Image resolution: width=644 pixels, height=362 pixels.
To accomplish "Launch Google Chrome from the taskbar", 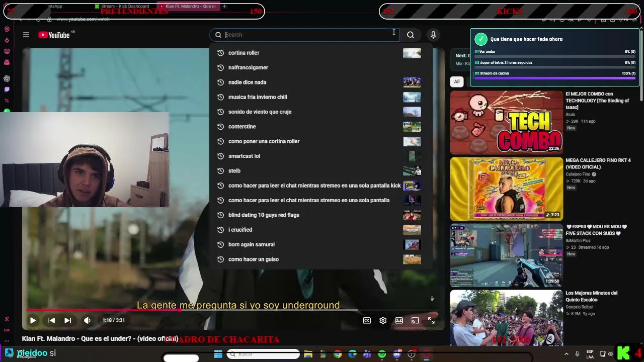I will point(338,354).
